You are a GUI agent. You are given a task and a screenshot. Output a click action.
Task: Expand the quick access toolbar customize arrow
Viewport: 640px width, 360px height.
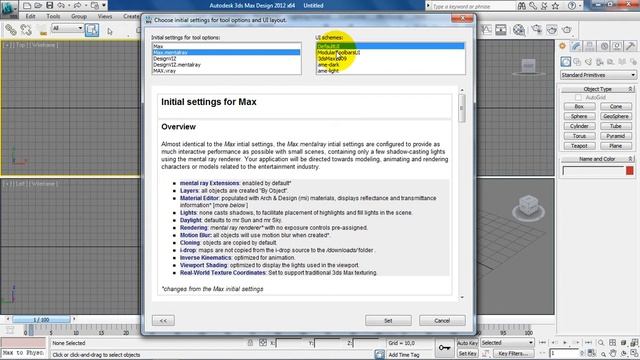(x=104, y=6)
